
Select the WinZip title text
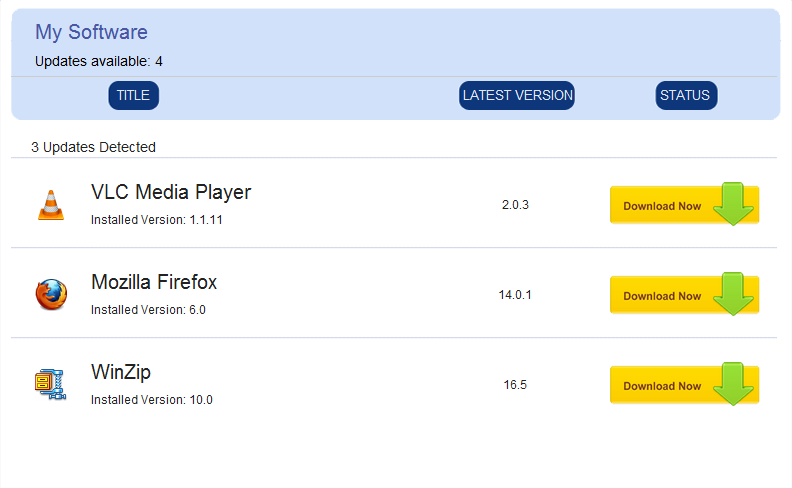pyautogui.click(x=121, y=372)
